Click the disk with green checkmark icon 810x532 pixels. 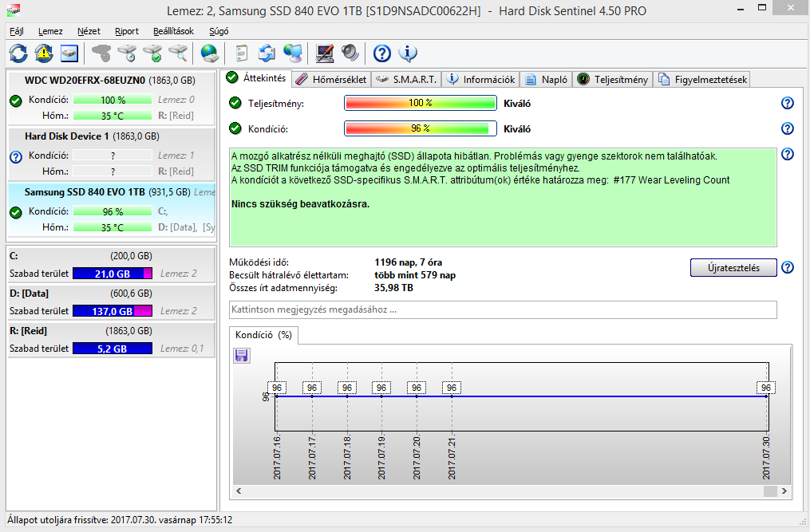pyautogui.click(x=153, y=53)
